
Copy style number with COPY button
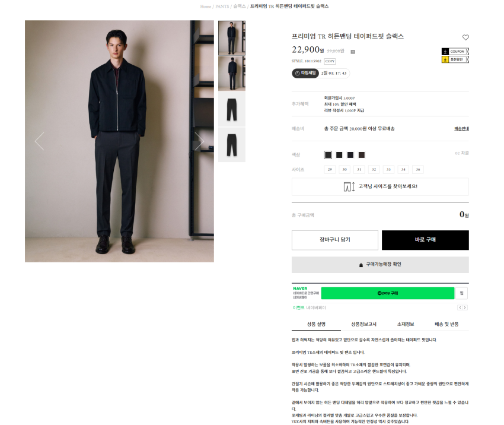[330, 61]
